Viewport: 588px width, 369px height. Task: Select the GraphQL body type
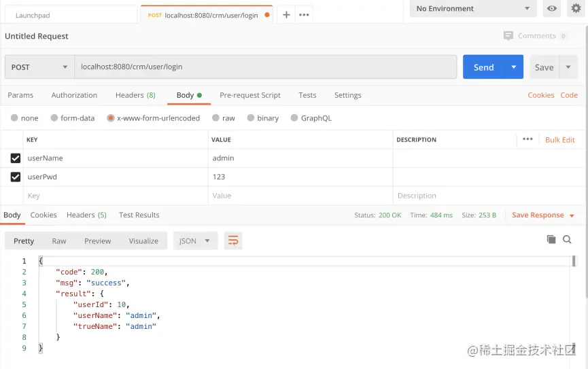(294, 118)
